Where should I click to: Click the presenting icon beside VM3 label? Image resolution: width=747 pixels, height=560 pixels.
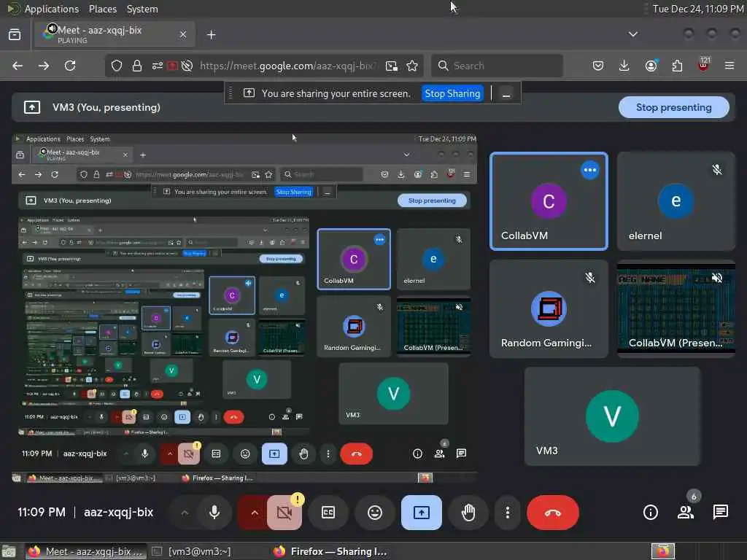coord(32,107)
